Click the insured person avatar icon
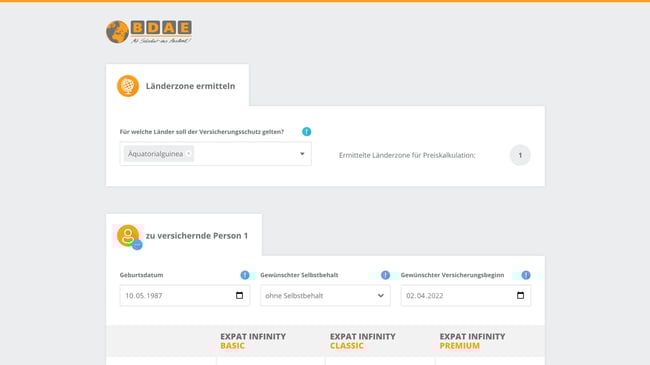The height and width of the screenshot is (365, 650). coord(128,235)
